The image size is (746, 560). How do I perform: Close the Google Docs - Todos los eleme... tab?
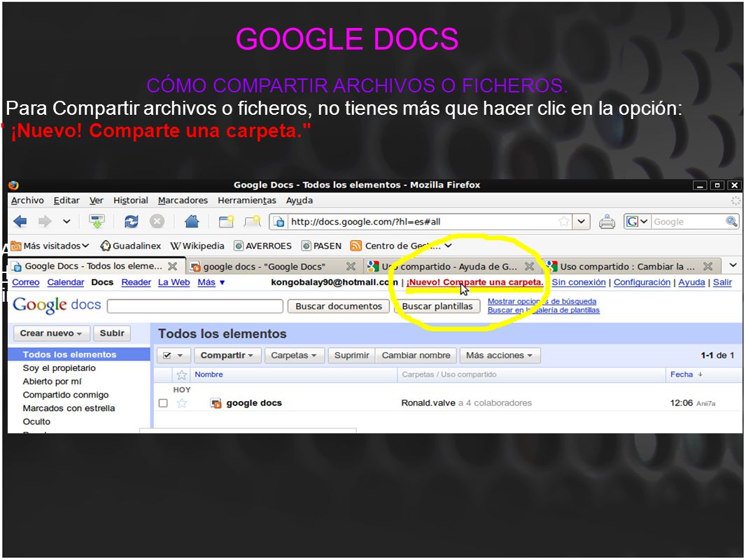pyautogui.click(x=173, y=266)
